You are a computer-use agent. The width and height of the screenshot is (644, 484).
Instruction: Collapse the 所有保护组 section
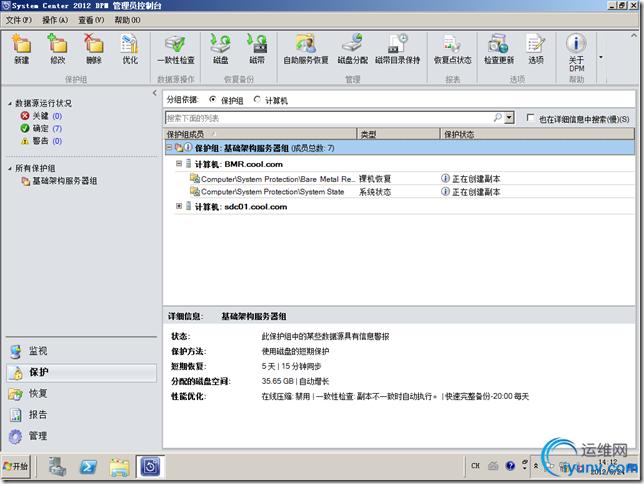click(x=10, y=168)
